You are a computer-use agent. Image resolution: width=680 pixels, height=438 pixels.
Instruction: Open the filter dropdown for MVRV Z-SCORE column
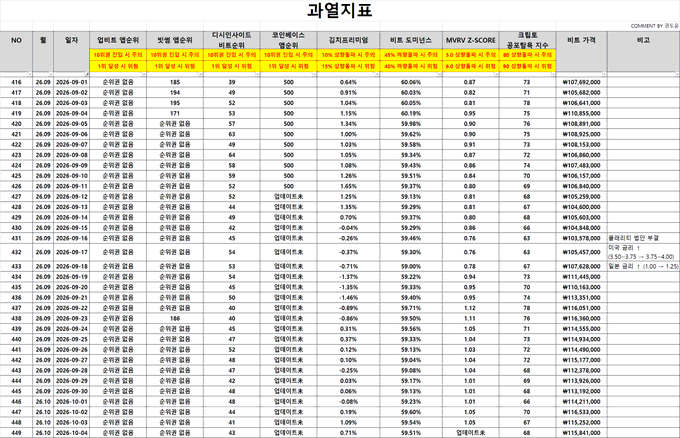(496, 74)
